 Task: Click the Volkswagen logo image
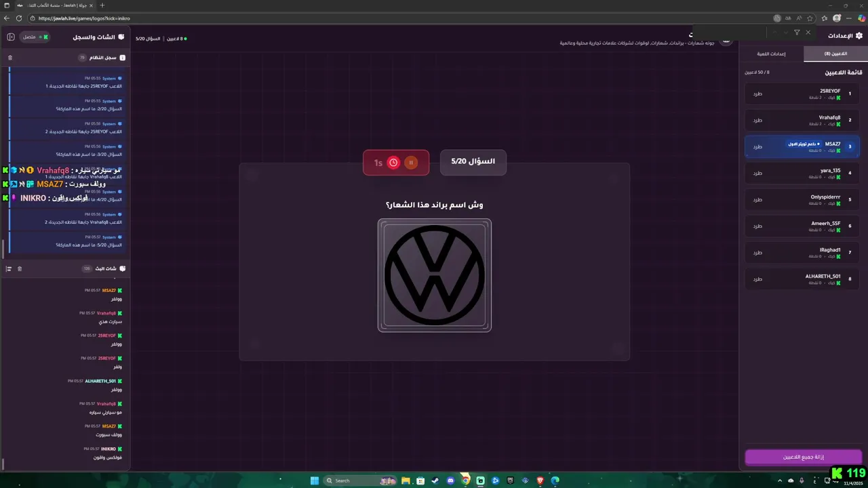[x=435, y=275]
